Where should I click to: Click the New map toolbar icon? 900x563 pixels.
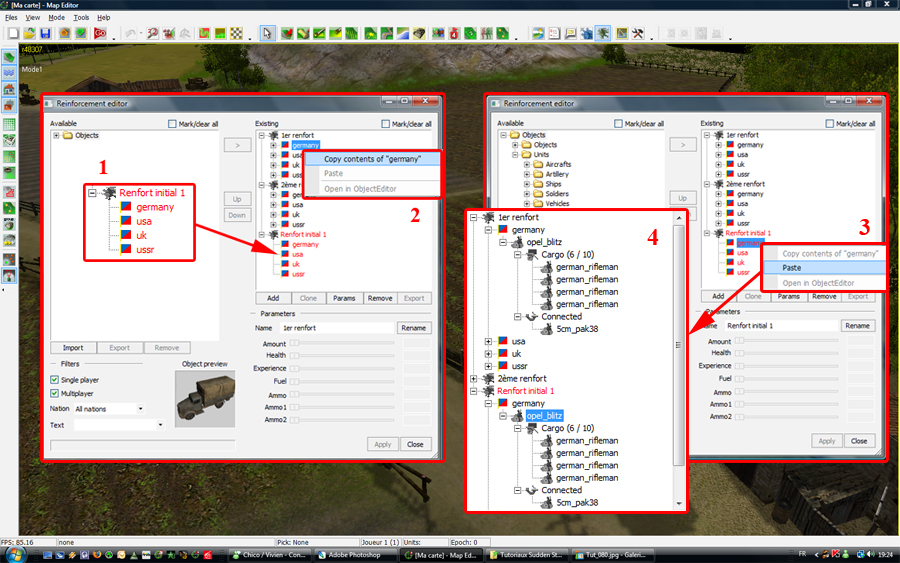click(13, 33)
